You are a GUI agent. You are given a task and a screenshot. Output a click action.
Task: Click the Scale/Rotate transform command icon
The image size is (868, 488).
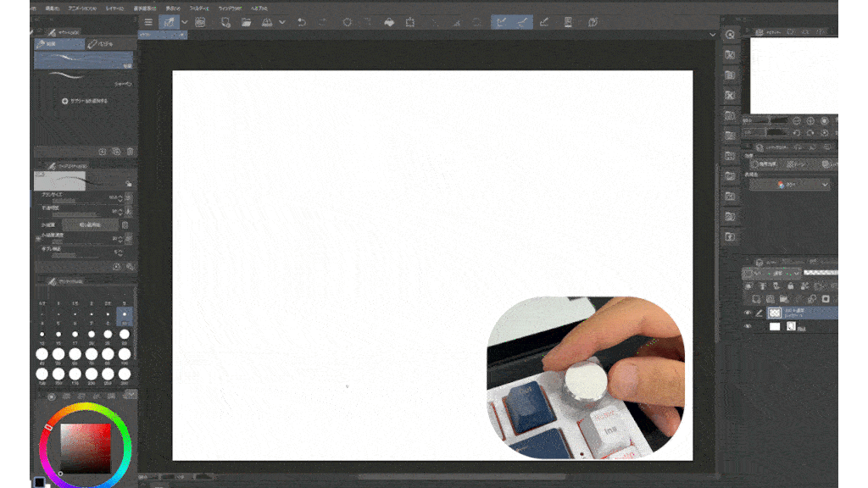(x=410, y=22)
